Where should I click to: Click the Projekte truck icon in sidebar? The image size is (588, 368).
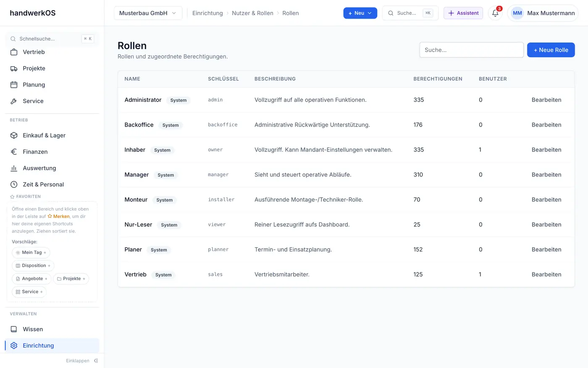point(14,69)
